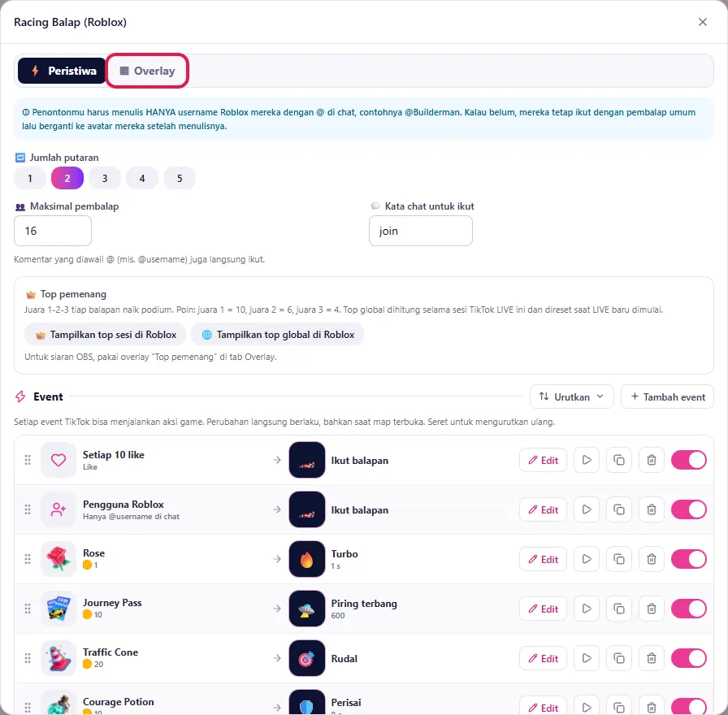Toggle off the Setiap 10 like event
The height and width of the screenshot is (715, 728).
coord(688,460)
